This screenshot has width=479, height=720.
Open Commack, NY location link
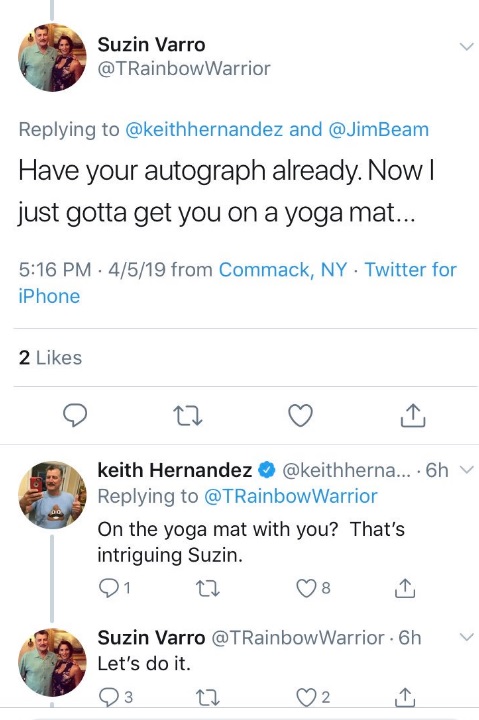tap(282, 270)
